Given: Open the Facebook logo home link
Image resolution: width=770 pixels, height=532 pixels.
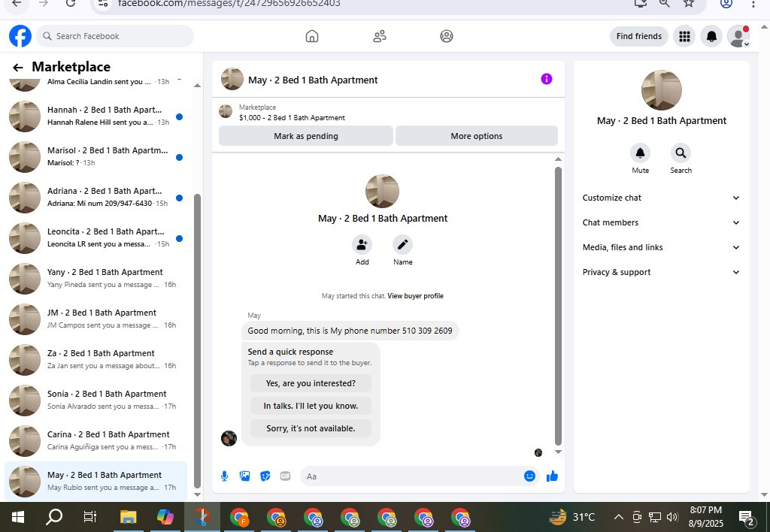Looking at the screenshot, I should [20, 36].
